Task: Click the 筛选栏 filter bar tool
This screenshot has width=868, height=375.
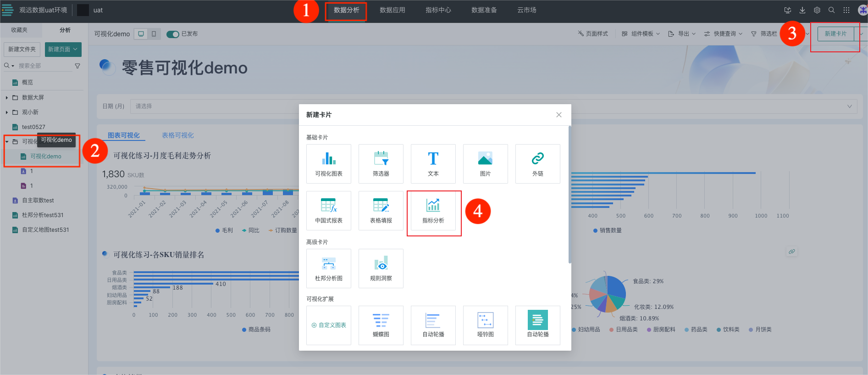Action: [x=764, y=34]
